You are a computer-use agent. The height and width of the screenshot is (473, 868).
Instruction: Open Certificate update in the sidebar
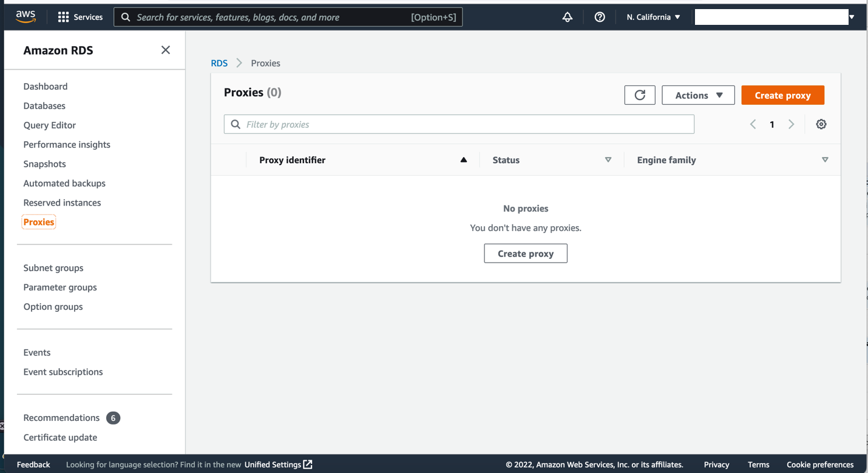60,437
